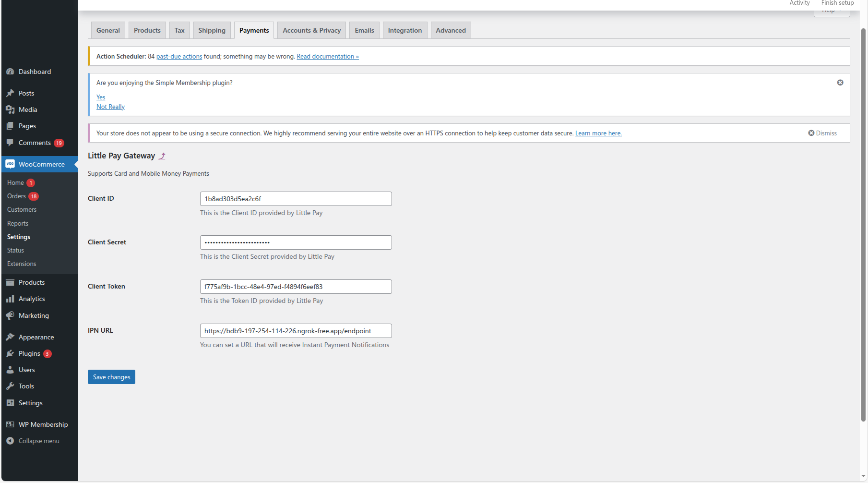This screenshot has width=868, height=483.
Task: Open the Advanced settings tab
Action: pos(451,30)
